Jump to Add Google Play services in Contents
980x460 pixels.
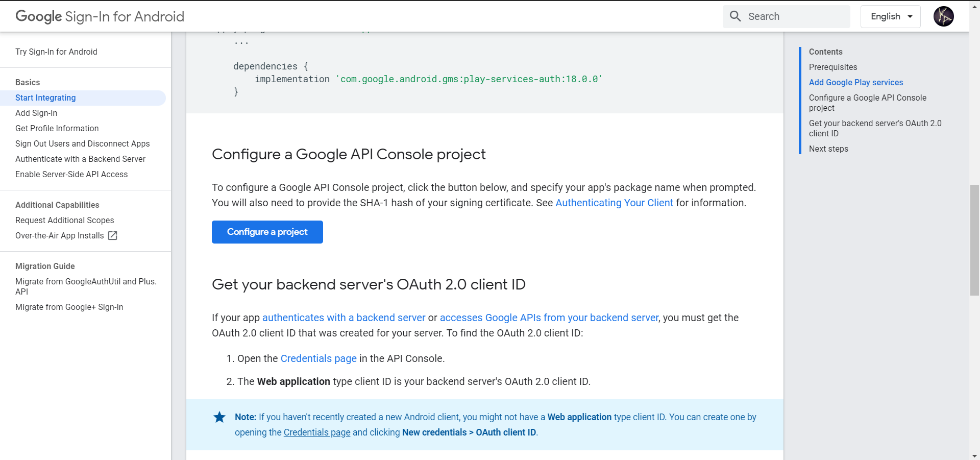tap(856, 82)
